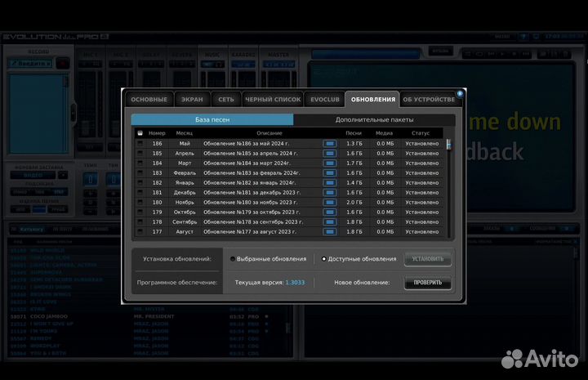
Task: Click the blue icon in December update 181 row
Action: point(329,193)
